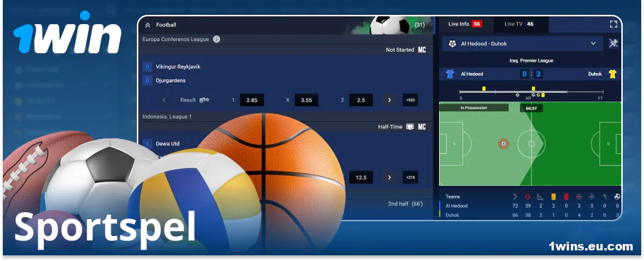Image resolution: width=644 pixels, height=261 pixels.
Task: Click the red card stat icon
Action: pos(566,197)
